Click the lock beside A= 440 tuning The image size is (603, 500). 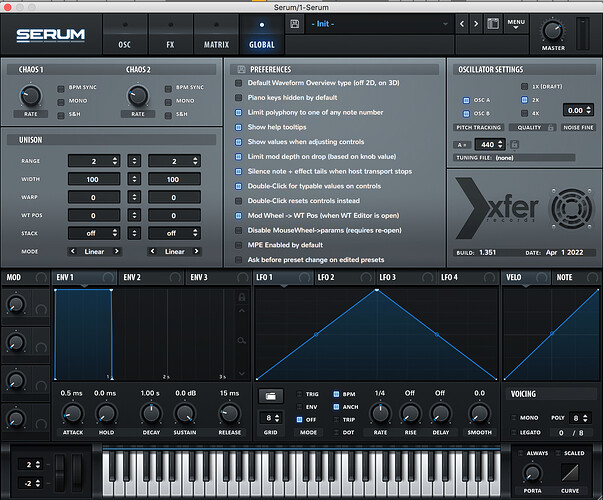point(515,145)
